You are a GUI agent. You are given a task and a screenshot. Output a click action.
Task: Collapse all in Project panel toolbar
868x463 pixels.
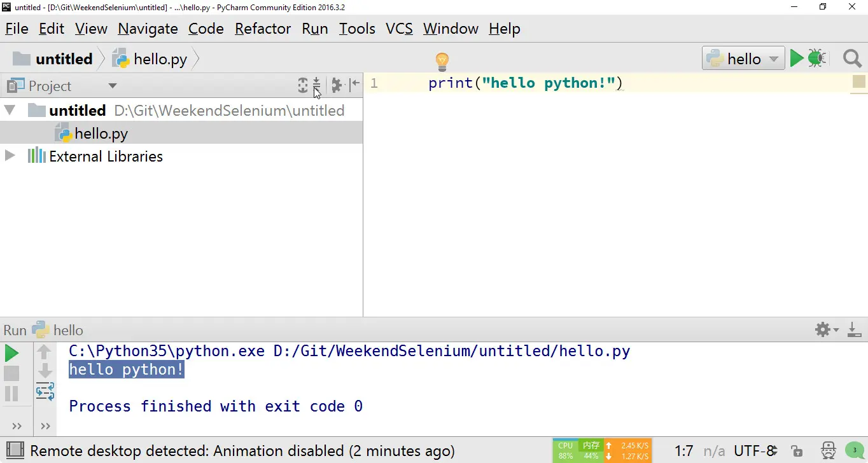(316, 85)
